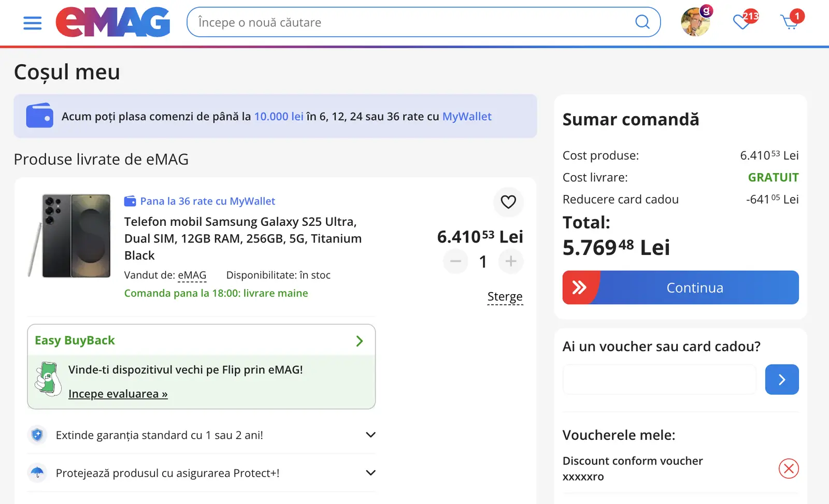Open Incepe evaluarea link

(118, 394)
